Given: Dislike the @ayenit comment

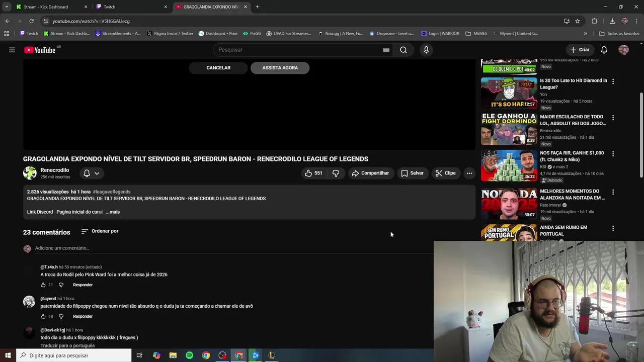Looking at the screenshot, I should [61, 316].
